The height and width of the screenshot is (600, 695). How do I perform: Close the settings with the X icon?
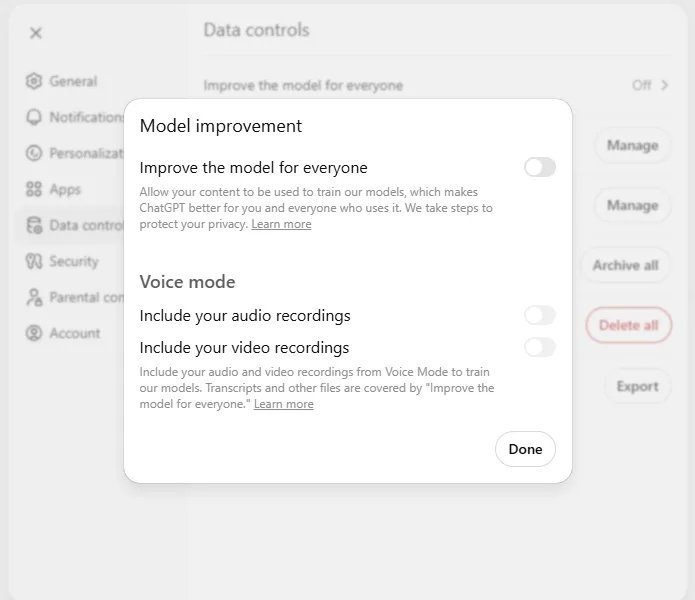(x=36, y=33)
